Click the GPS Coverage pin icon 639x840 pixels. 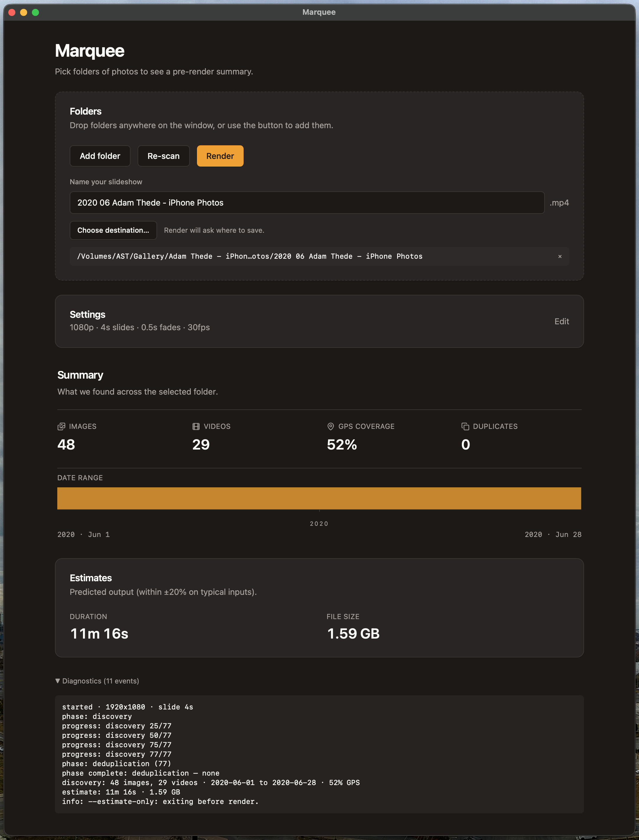point(330,426)
